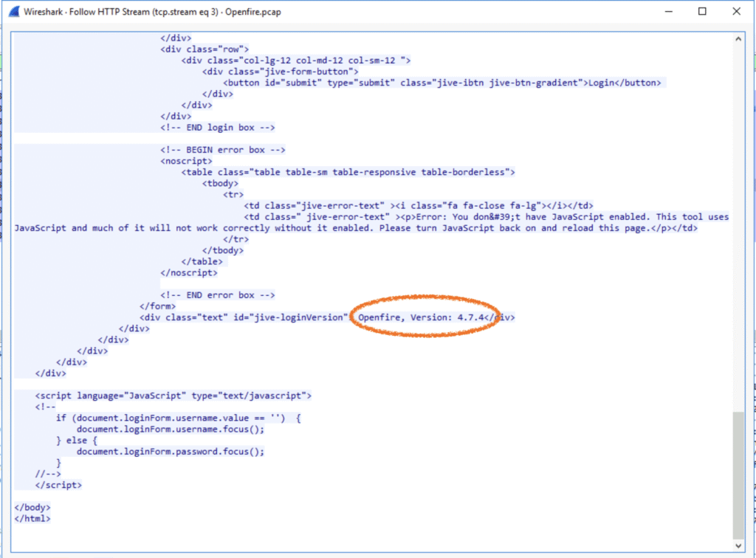Click the empty scrollbar track above the thumb
The height and width of the screenshot is (558, 756).
click(739, 221)
